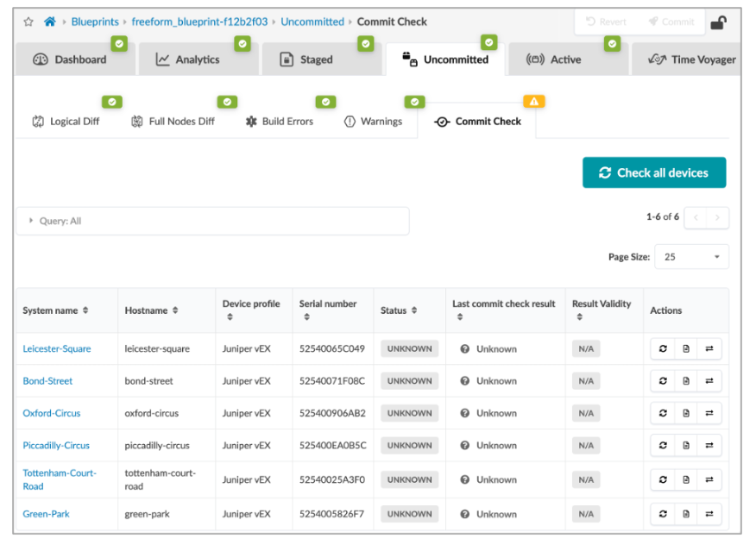Click the lock icon beside Commit

point(718,22)
